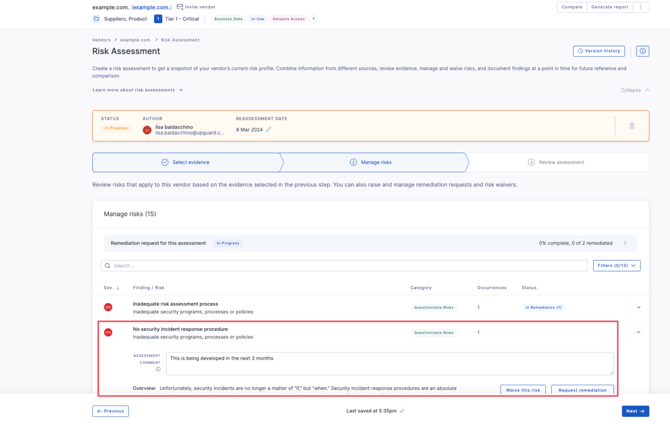Expand the remediation request progress row

(x=626, y=243)
